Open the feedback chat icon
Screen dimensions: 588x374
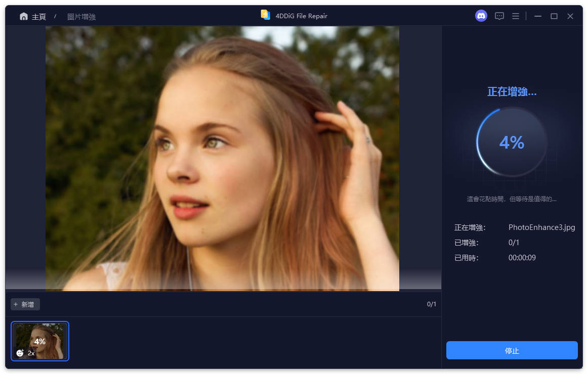(x=499, y=16)
